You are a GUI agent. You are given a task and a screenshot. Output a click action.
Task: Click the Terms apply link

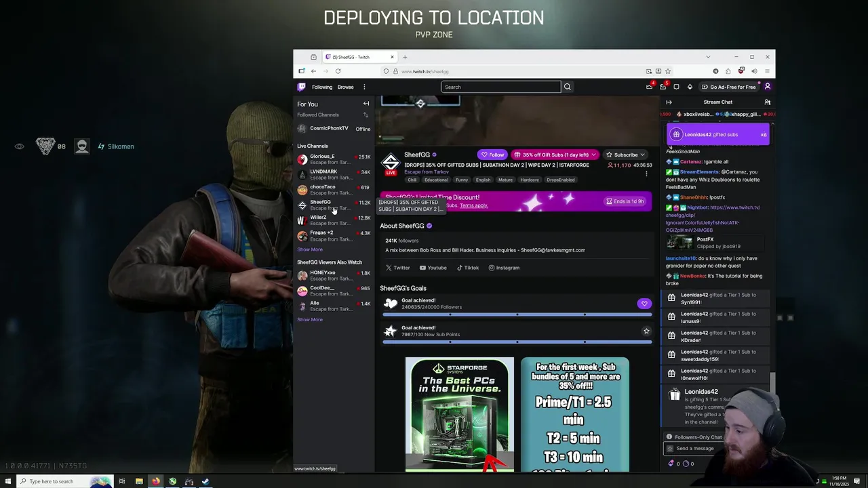tap(473, 205)
